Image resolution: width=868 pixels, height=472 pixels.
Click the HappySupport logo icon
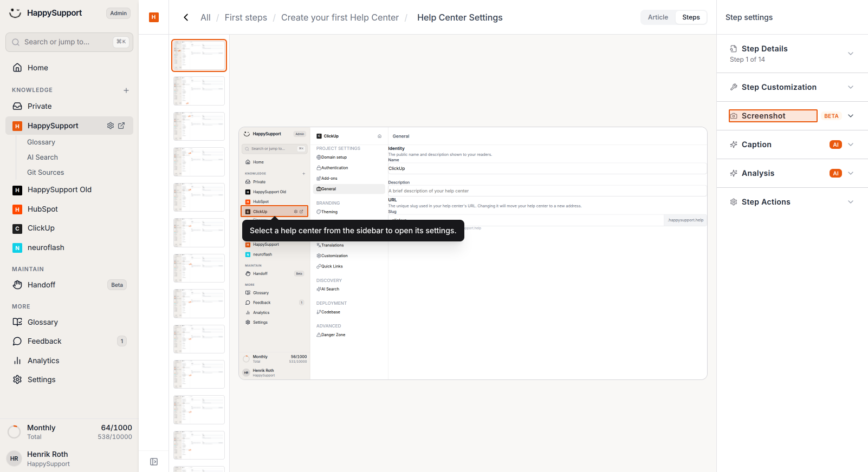pos(15,13)
